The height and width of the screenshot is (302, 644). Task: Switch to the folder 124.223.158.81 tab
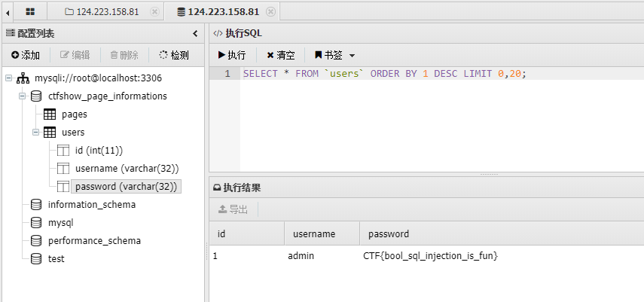[105, 12]
